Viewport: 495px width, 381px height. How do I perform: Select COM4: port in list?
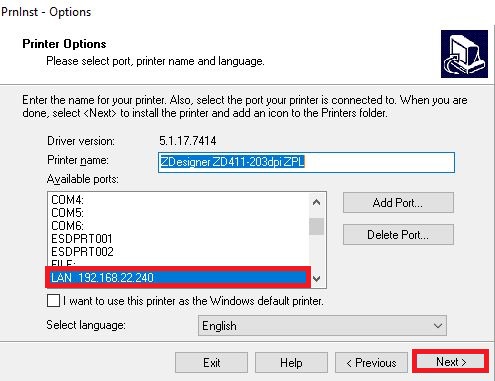point(179,200)
